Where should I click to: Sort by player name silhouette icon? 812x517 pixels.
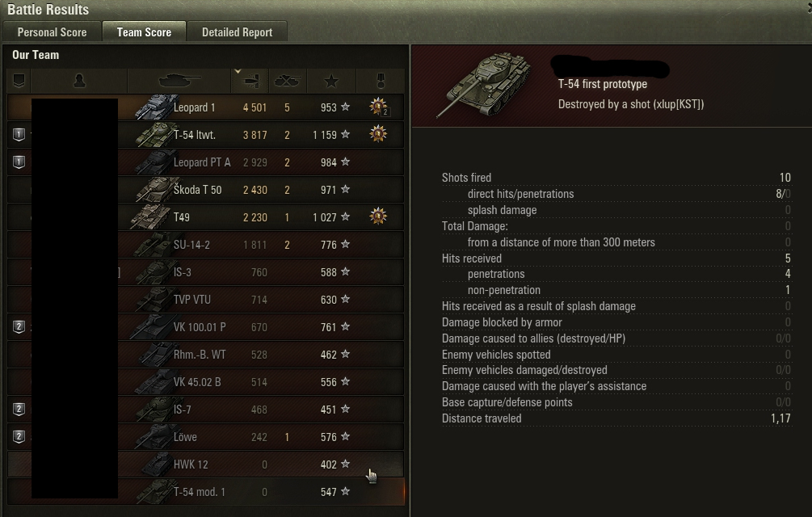point(79,81)
